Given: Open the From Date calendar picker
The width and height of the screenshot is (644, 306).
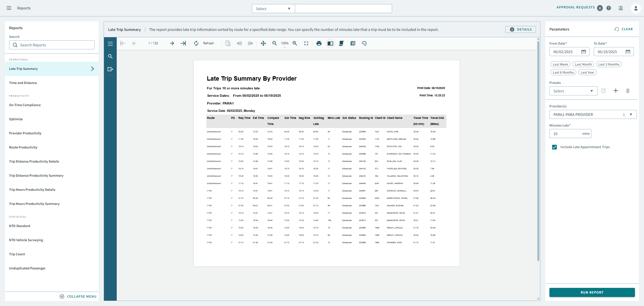Looking at the screenshot, I should 584,52.
